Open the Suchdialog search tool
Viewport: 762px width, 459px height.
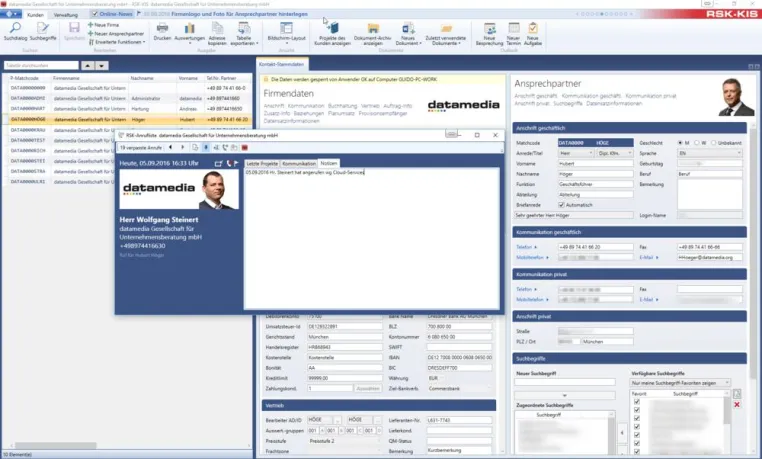pyautogui.click(x=15, y=31)
